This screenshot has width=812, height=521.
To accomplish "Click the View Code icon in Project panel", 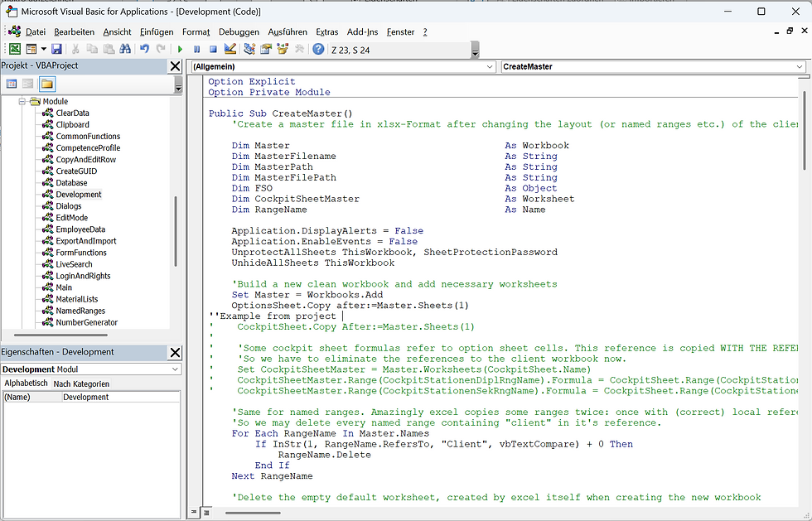I will 12,84.
